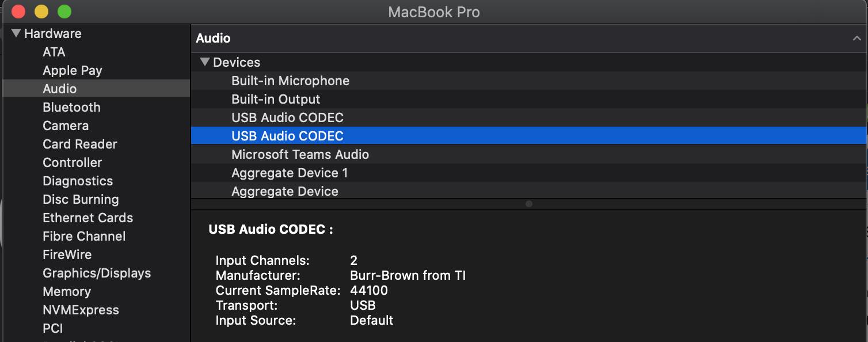
Task: Open Graphics/Displays in the sidebar
Action: [97, 273]
